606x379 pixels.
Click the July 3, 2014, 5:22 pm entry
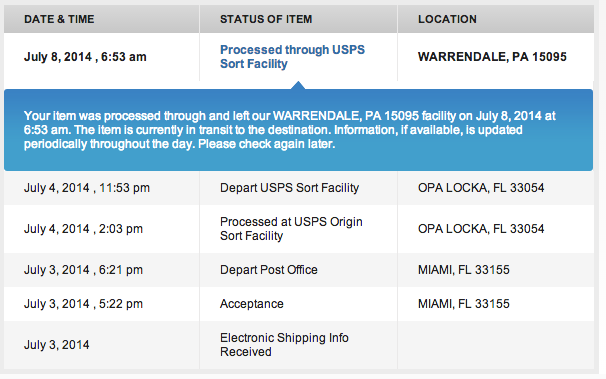pyautogui.click(x=83, y=304)
